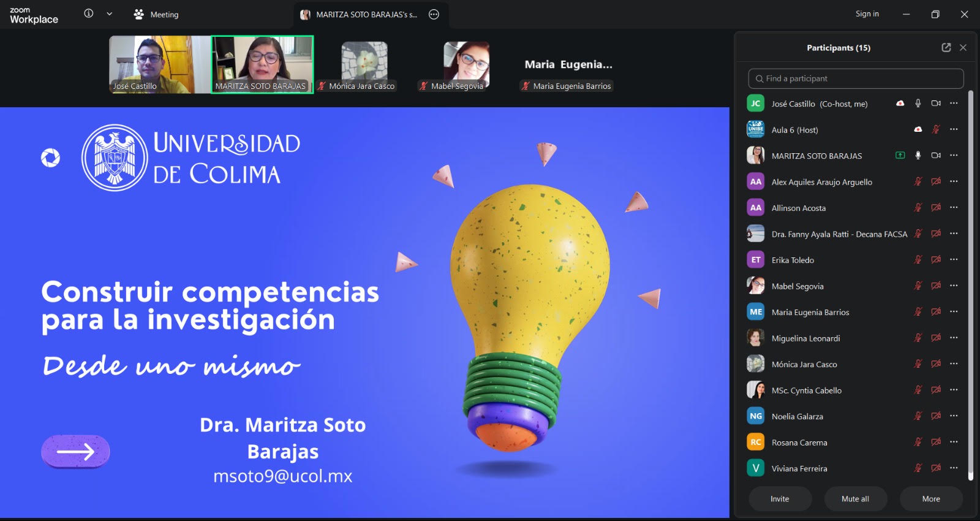This screenshot has height=521, width=980.
Task: Click the Mute all button
Action: tap(855, 499)
